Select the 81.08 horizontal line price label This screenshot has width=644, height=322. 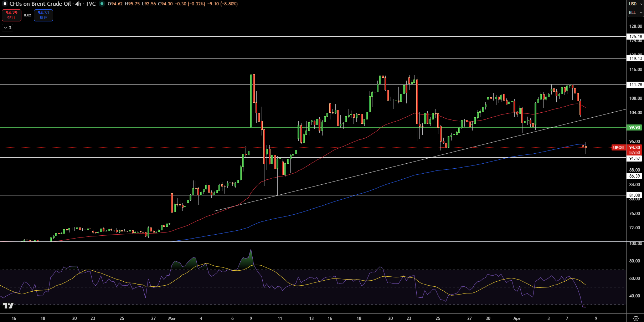pyautogui.click(x=634, y=195)
